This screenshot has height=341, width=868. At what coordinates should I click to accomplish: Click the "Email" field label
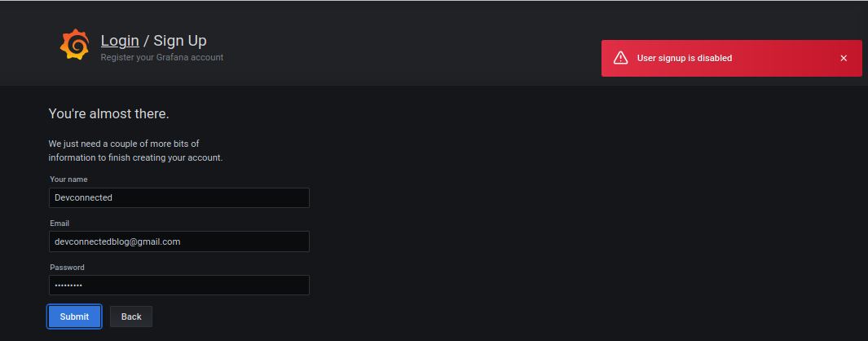click(59, 223)
